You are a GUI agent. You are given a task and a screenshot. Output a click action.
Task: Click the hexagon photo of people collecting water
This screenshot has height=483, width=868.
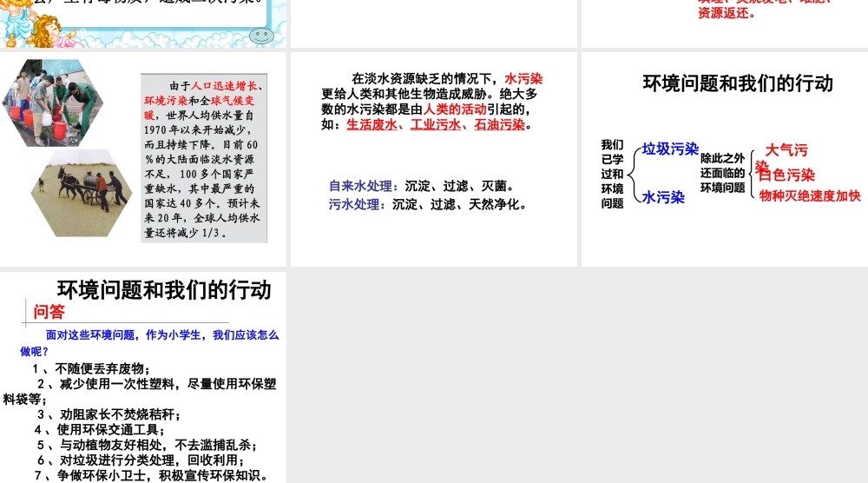pyautogui.click(x=53, y=103)
